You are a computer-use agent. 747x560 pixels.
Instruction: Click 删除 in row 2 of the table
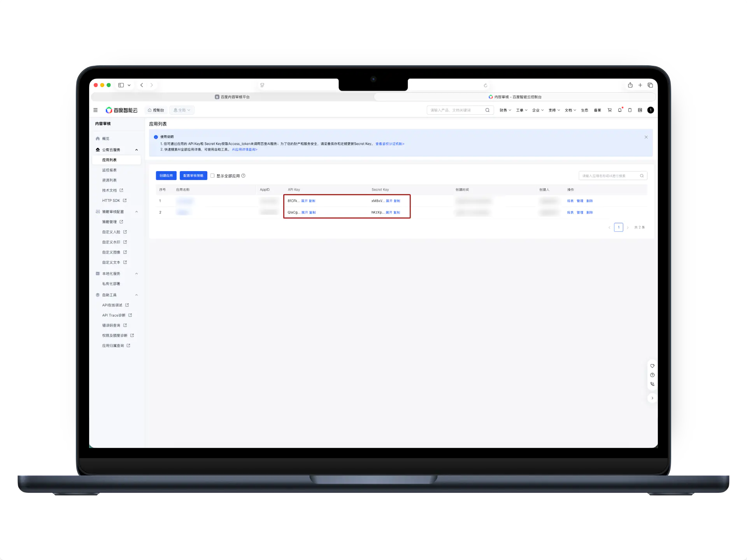tap(589, 212)
